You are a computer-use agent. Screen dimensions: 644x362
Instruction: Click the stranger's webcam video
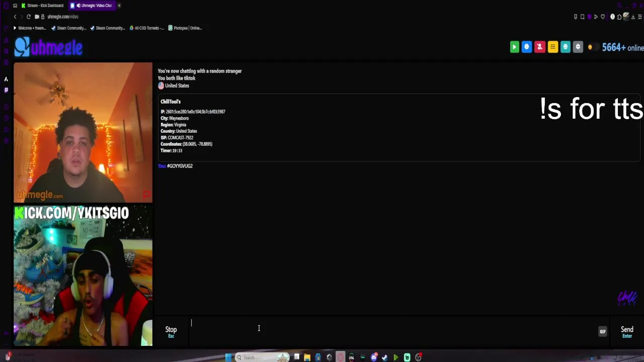click(83, 132)
